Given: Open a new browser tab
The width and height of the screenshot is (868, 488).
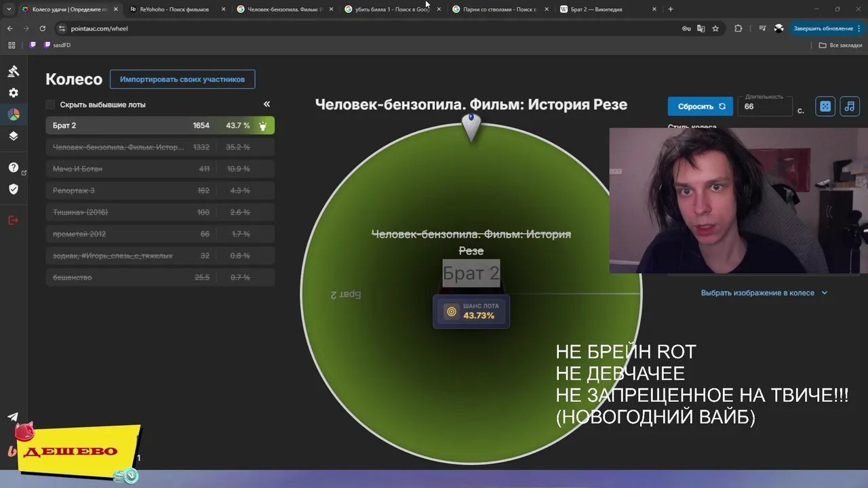Looking at the screenshot, I should point(671,9).
